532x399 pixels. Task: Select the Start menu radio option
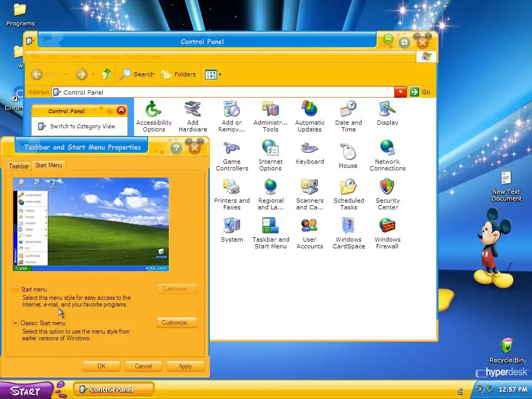tap(16, 289)
